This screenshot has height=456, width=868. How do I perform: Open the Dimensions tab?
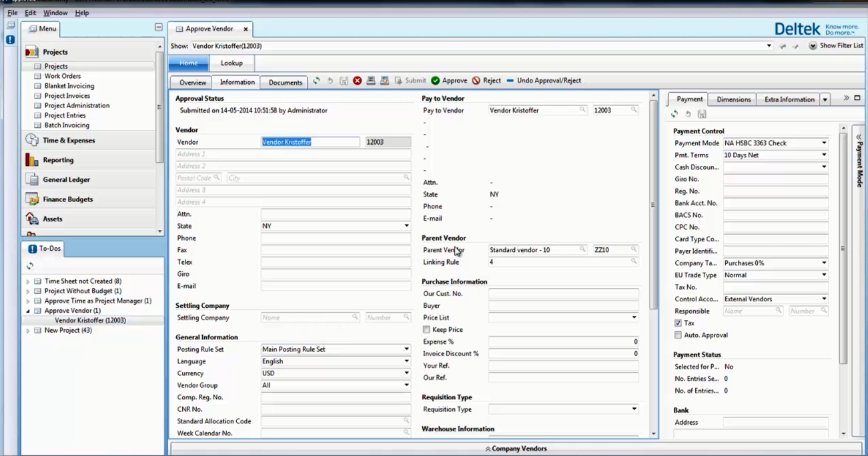pyautogui.click(x=733, y=99)
